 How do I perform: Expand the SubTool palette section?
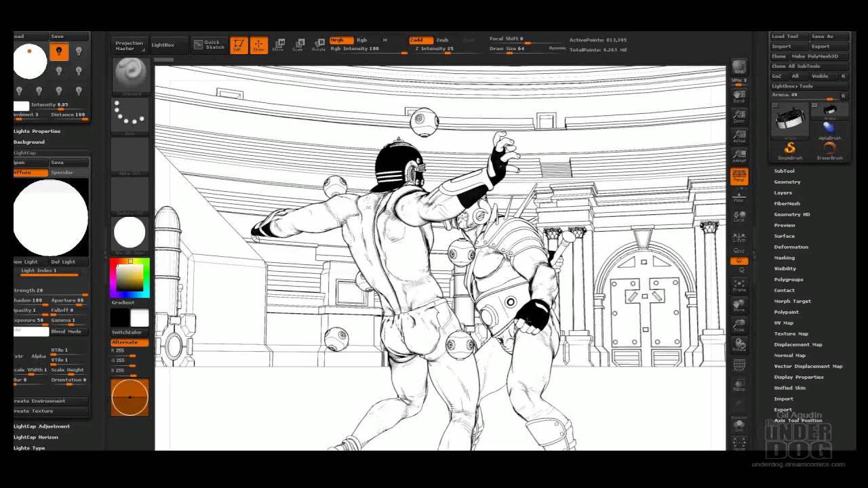coord(784,171)
